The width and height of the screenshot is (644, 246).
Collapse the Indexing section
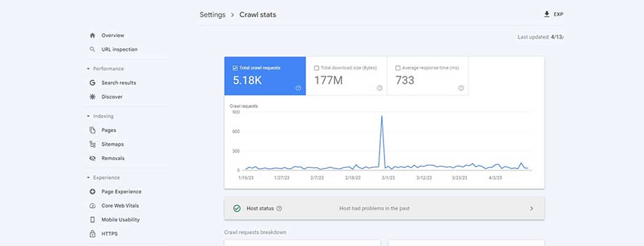(x=88, y=116)
